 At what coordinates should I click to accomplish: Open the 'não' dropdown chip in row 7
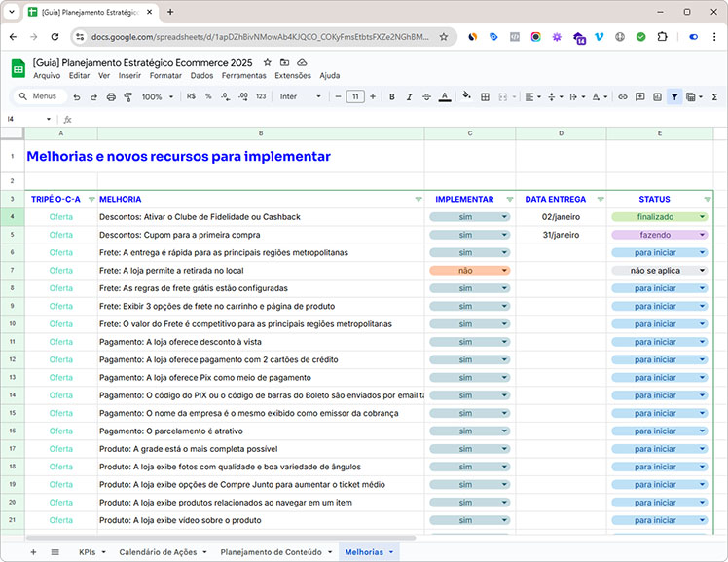click(469, 271)
